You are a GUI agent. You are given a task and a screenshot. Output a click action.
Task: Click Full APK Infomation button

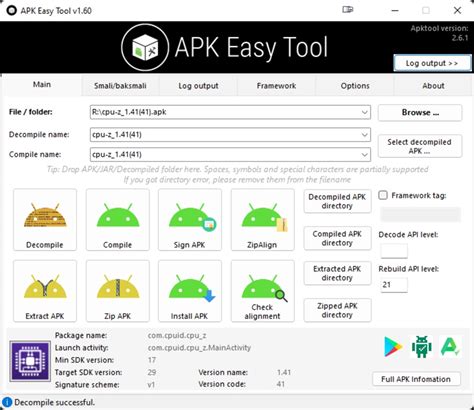click(x=416, y=379)
